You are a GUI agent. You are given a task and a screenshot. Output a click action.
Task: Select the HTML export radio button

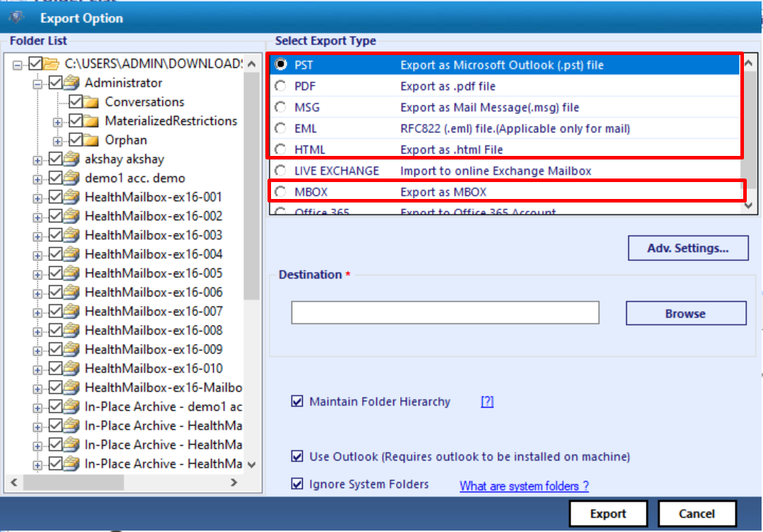(281, 150)
